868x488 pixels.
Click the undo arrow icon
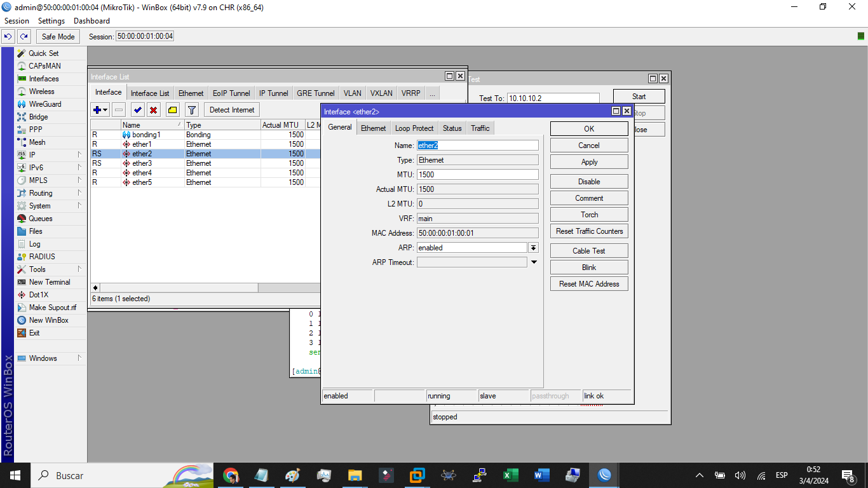8,36
